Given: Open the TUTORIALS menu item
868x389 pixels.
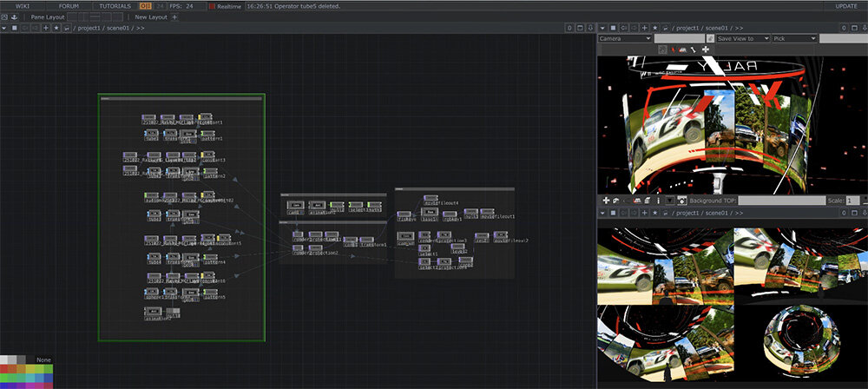Looking at the screenshot, I should [115, 6].
